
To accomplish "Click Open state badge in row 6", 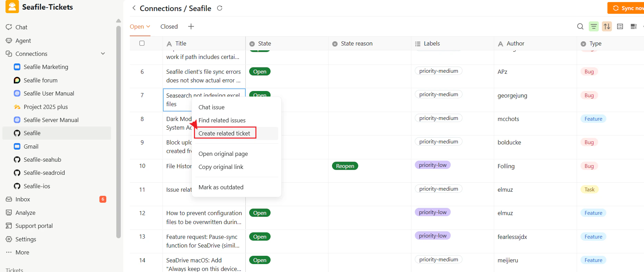I will point(260,72).
